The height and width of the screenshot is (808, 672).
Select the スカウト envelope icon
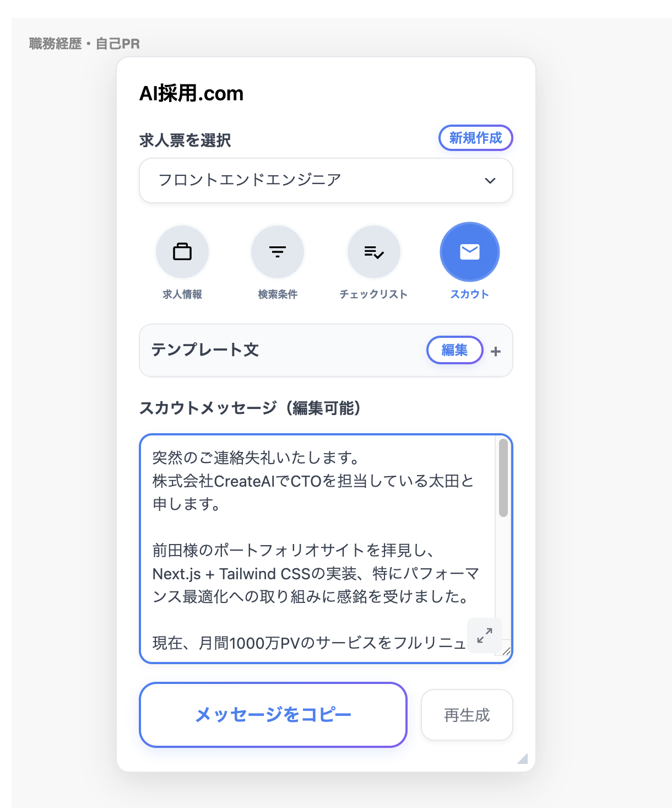point(469,252)
